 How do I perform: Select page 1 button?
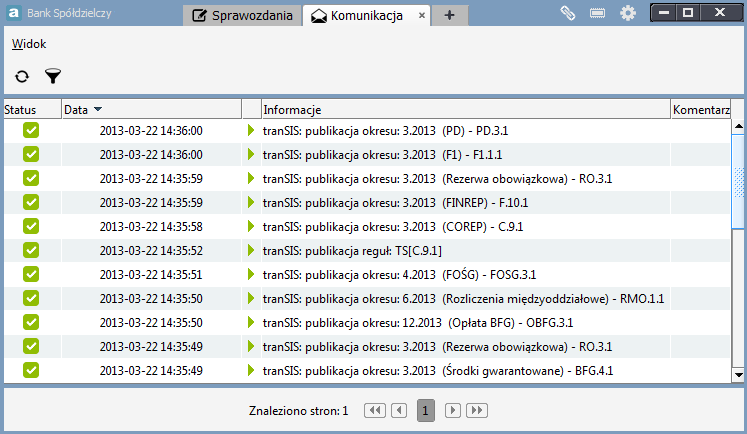coord(425,410)
